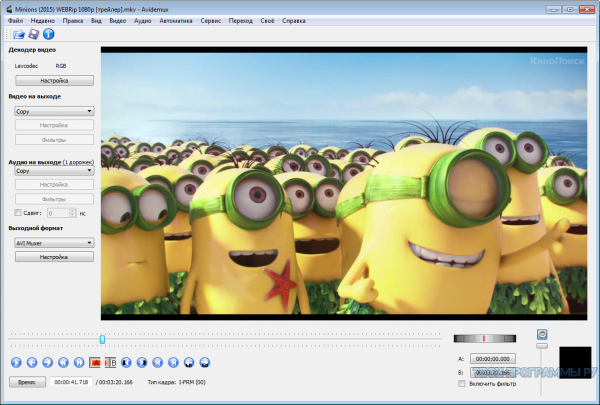Click Настройка under Выходной формат
The image size is (600, 405).
pyautogui.click(x=54, y=257)
